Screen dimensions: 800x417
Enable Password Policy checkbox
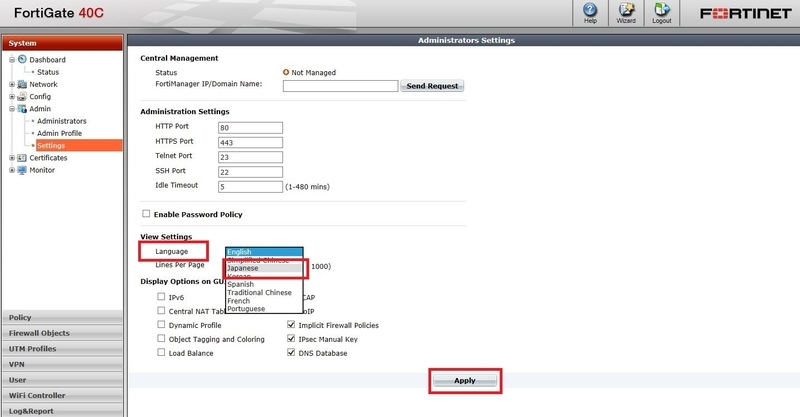coord(146,214)
